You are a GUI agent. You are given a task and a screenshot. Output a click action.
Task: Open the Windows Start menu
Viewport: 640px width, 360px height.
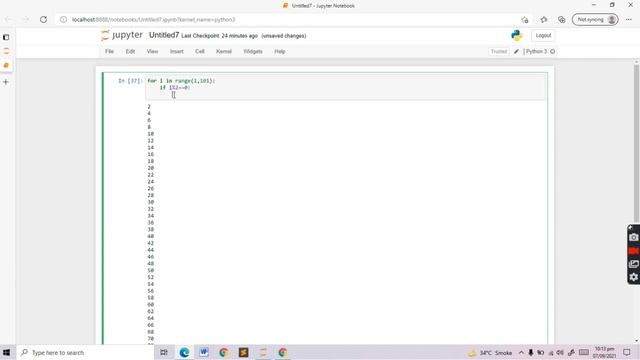pyautogui.click(x=7, y=352)
